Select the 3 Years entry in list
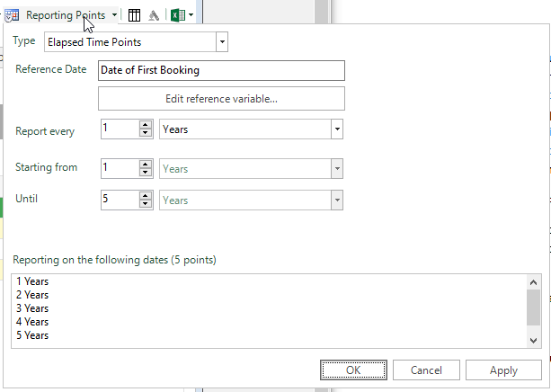Viewport: 551px width, 392px height. click(x=32, y=308)
